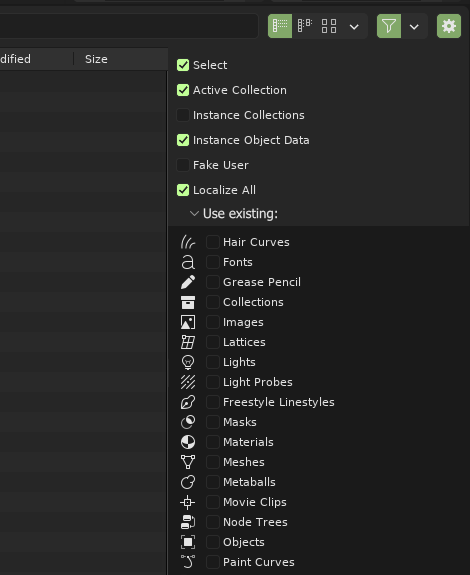
Task: Click the Movie Clips tracker icon
Action: pos(188,502)
